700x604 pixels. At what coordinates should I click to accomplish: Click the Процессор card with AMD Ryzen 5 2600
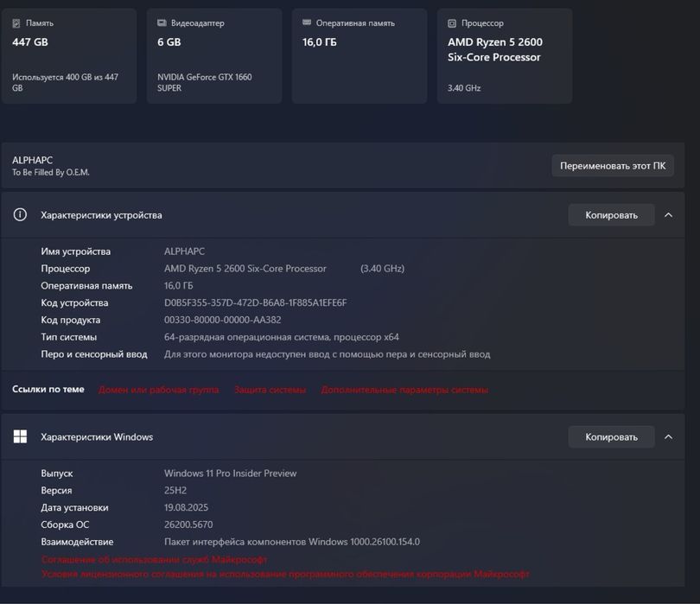tap(505, 56)
